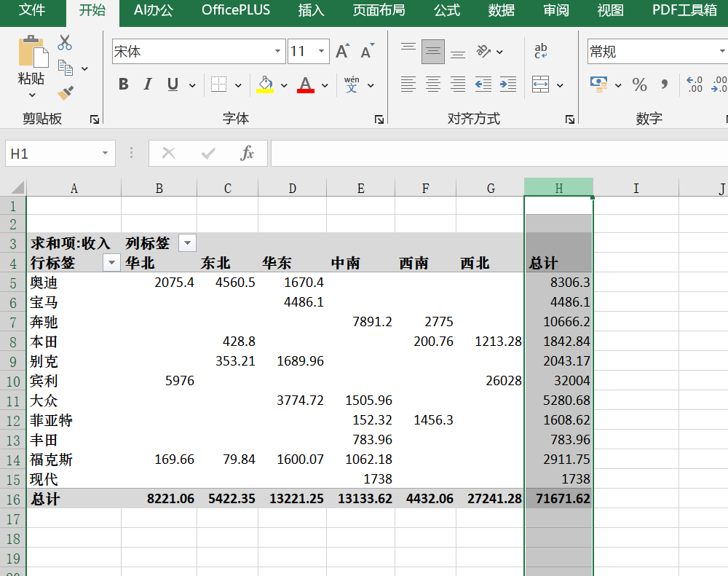Apply cell borders icon

click(x=218, y=84)
